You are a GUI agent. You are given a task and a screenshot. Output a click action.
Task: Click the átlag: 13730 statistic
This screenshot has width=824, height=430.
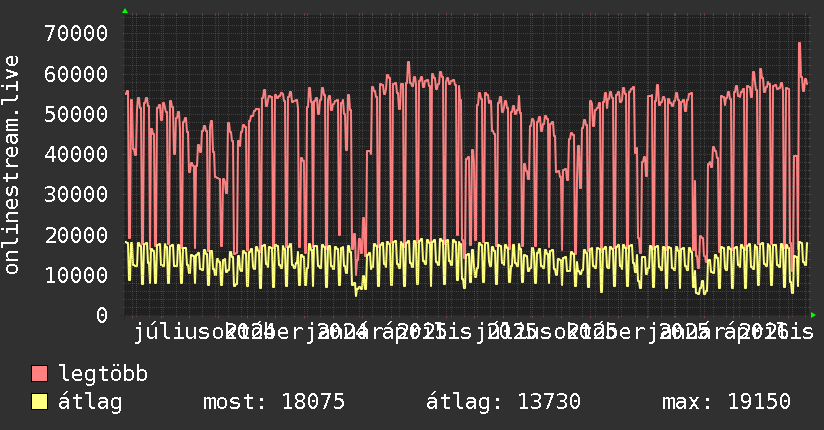(503, 402)
